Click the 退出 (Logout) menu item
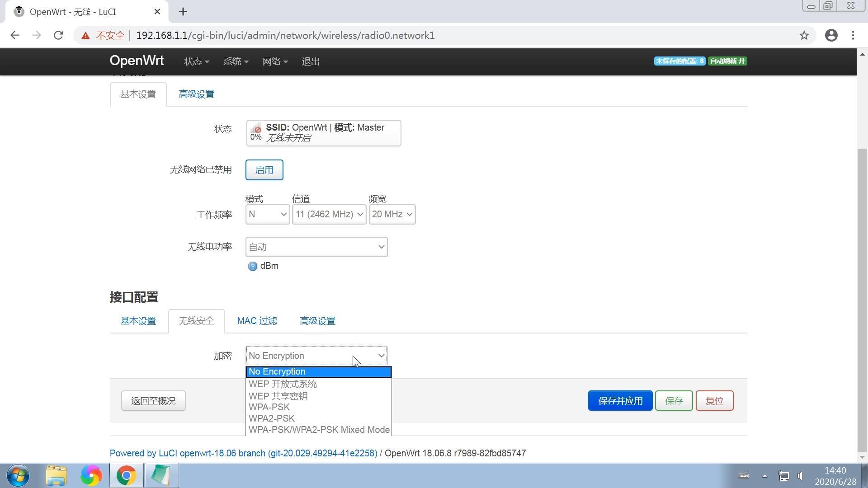The width and height of the screenshot is (868, 488). [310, 61]
